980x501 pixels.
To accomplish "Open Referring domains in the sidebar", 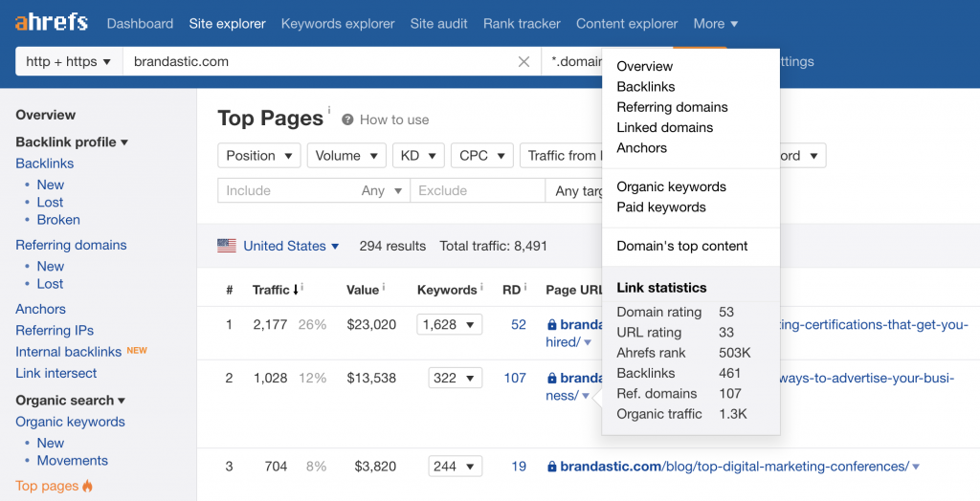I will [x=71, y=245].
